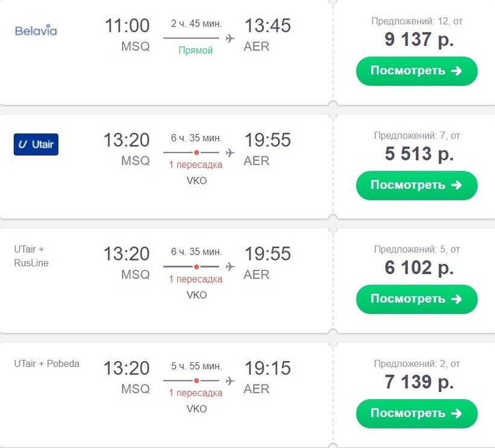495x448 pixels.
Task: Click the plane icon on the 5 513 р. flight
Action: click(x=229, y=152)
